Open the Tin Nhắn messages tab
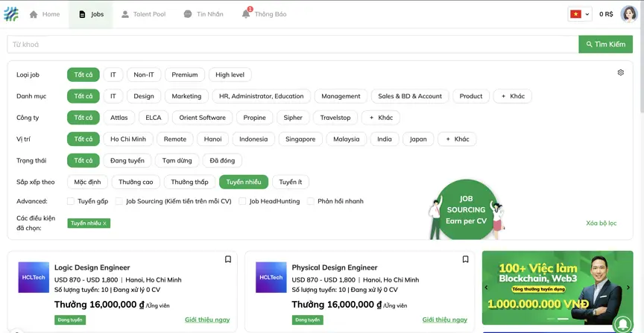The height and width of the screenshot is (333, 644). tap(203, 14)
